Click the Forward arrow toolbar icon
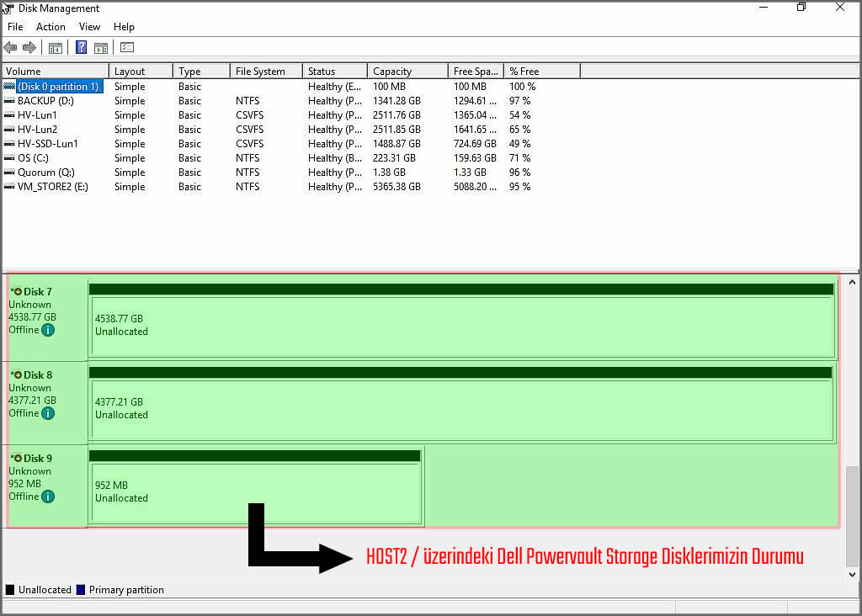 pyautogui.click(x=29, y=48)
